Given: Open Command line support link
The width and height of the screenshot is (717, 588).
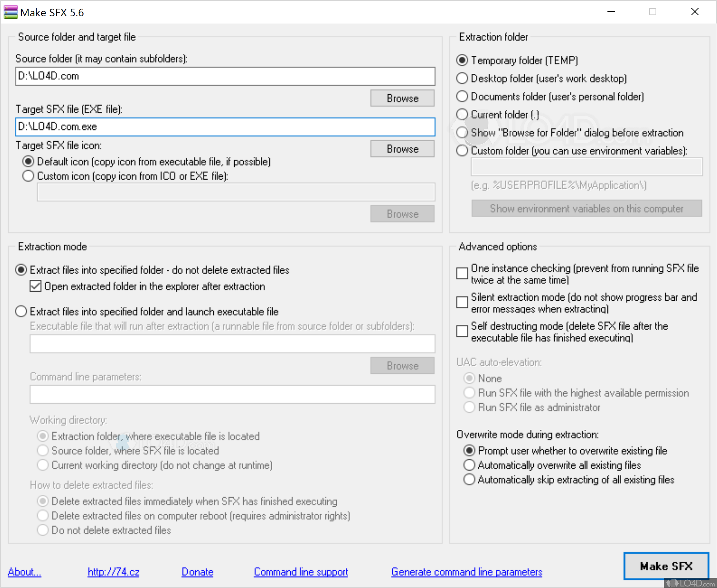Looking at the screenshot, I should 300,572.
